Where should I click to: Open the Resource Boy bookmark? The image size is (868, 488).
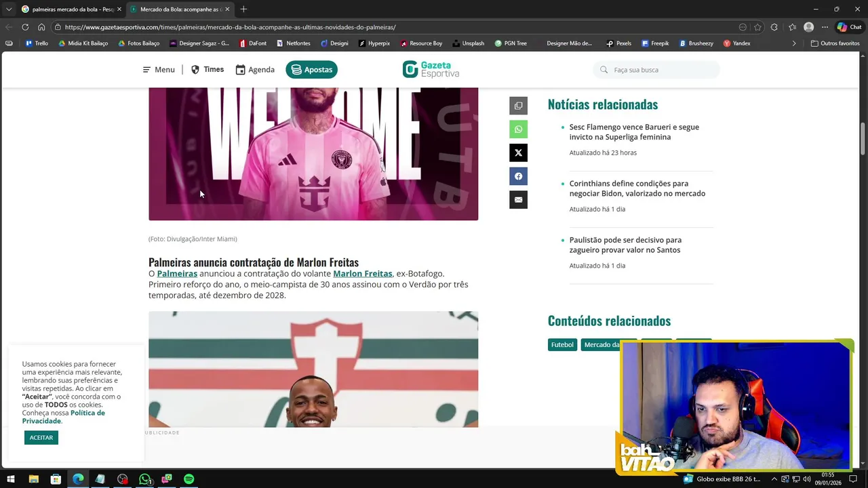421,43
